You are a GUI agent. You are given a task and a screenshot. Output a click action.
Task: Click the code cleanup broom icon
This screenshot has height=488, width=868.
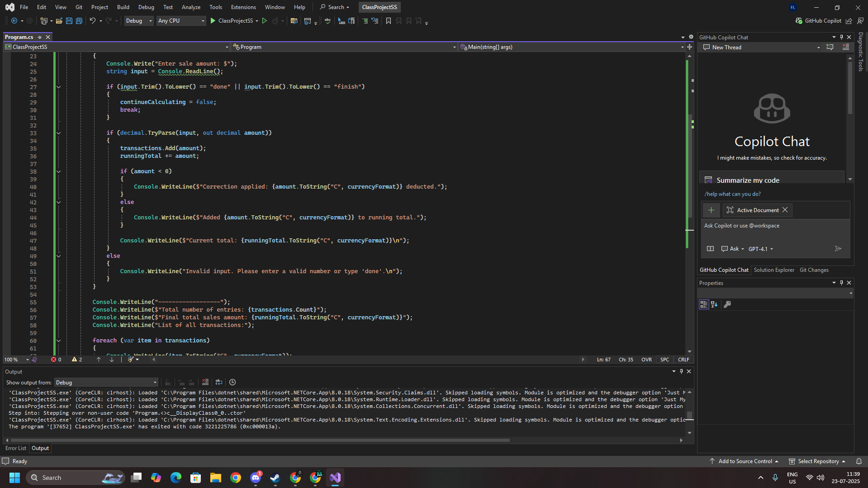pos(131,360)
